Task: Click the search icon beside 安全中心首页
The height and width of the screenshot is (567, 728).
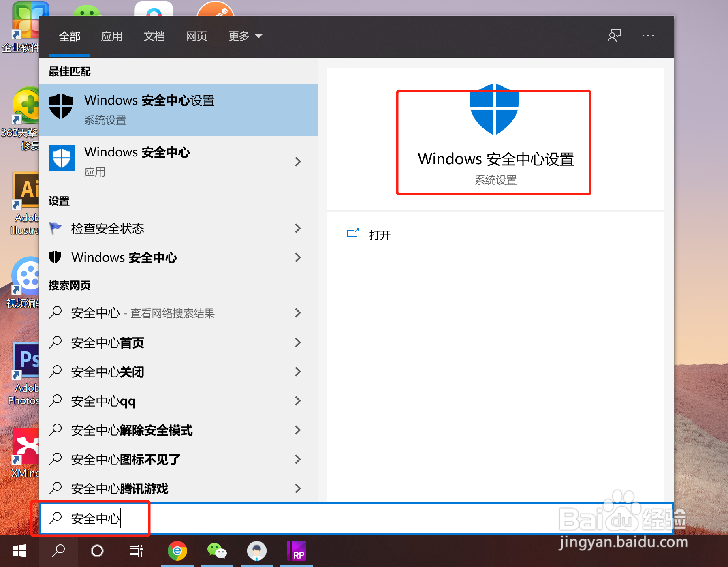Action: pos(55,342)
